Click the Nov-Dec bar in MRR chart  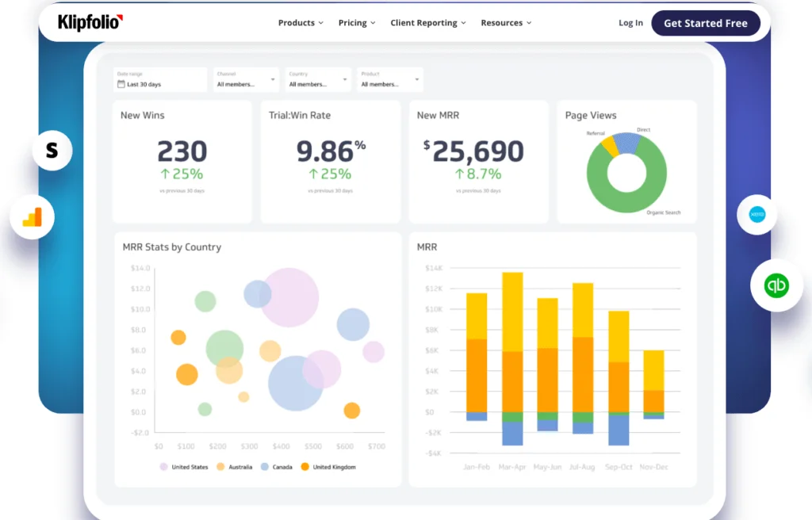[653, 384]
